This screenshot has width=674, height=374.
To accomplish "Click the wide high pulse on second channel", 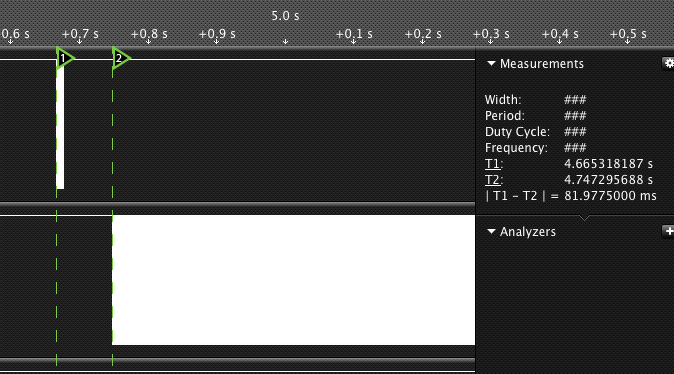I will tap(294, 280).
